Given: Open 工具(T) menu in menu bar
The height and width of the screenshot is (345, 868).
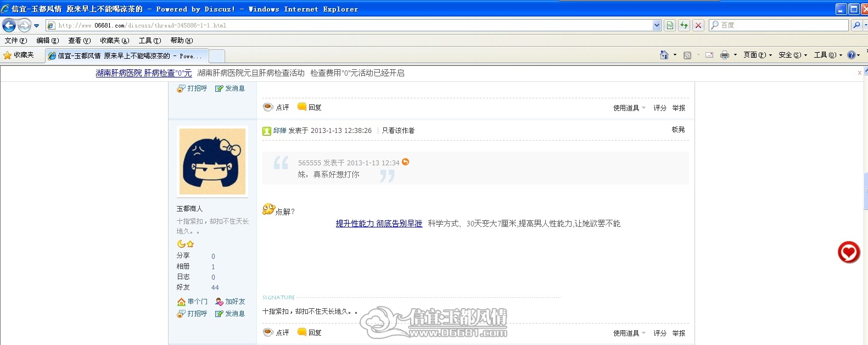Looking at the screenshot, I should click(x=149, y=41).
